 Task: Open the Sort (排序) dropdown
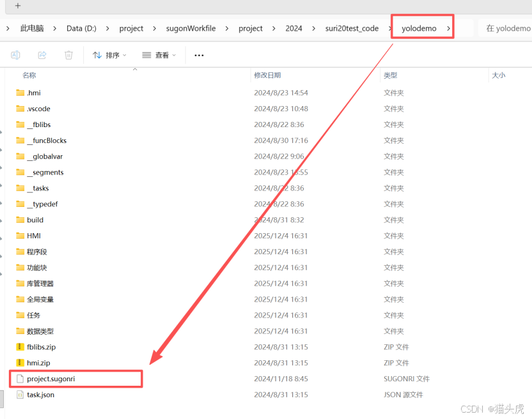pos(109,55)
